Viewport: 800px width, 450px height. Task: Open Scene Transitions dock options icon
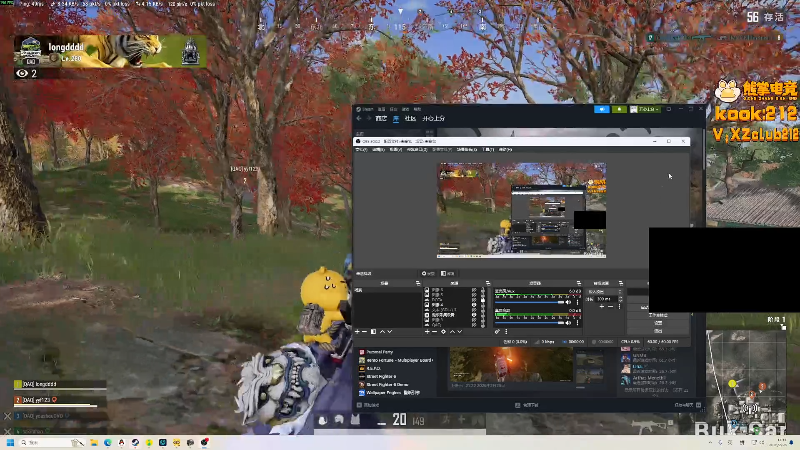620,283
